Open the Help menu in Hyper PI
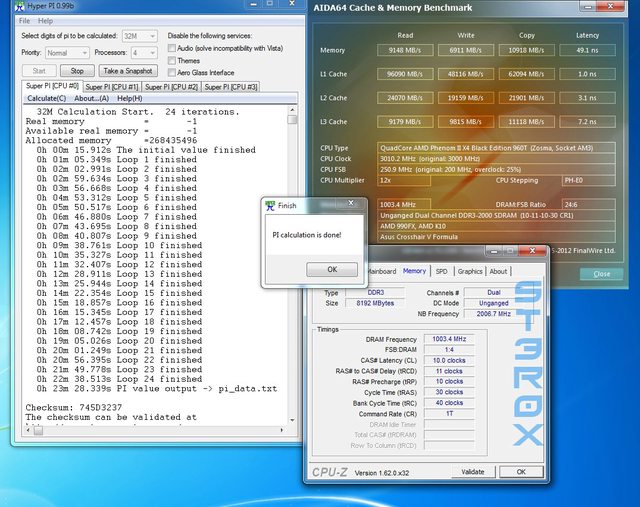 point(45,21)
